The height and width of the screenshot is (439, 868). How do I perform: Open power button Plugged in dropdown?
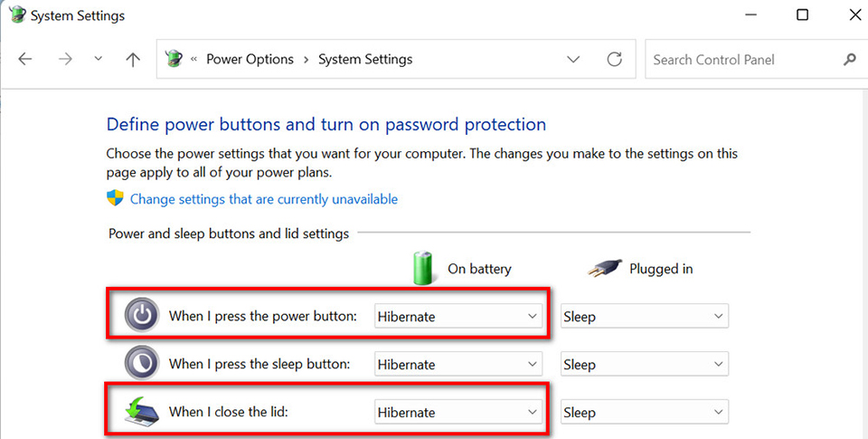[644, 317]
